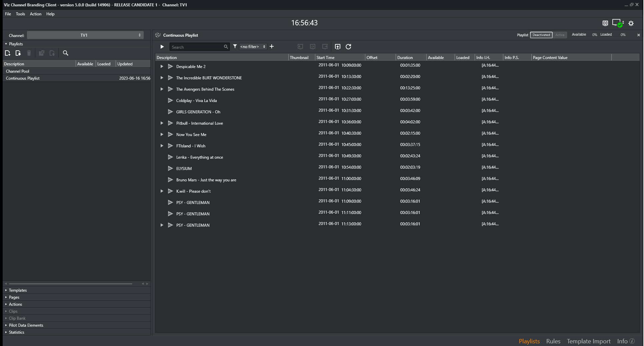Click the filter funnel icon
Screen dimensions: 644x346
pyautogui.click(x=235, y=47)
